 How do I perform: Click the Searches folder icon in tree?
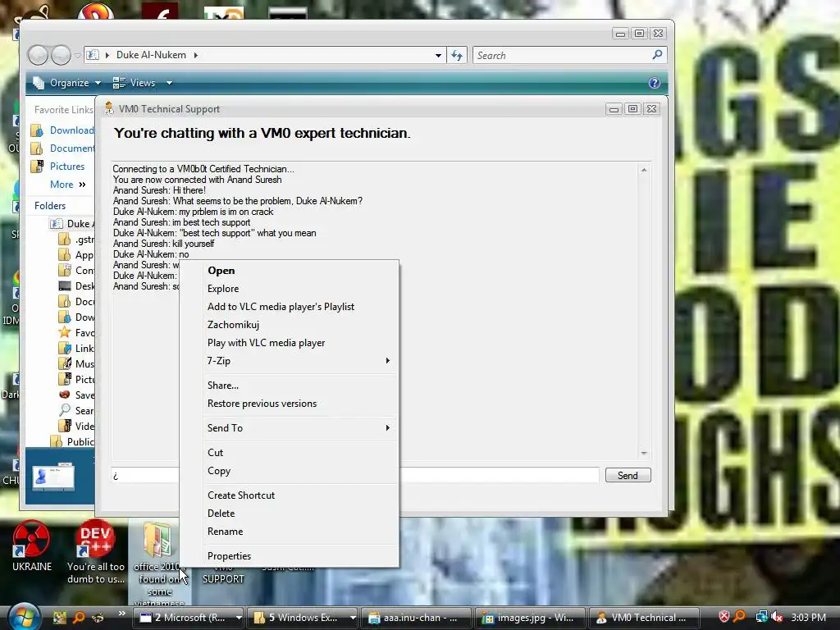point(65,410)
